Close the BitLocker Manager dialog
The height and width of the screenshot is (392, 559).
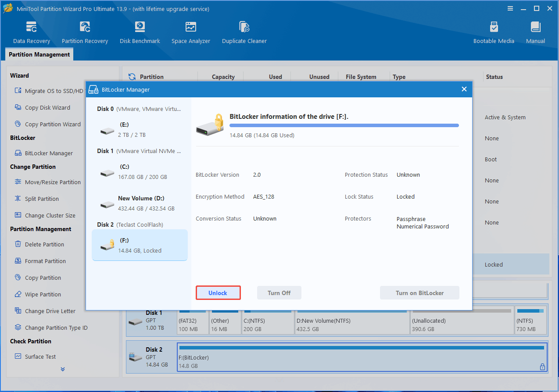pos(464,89)
